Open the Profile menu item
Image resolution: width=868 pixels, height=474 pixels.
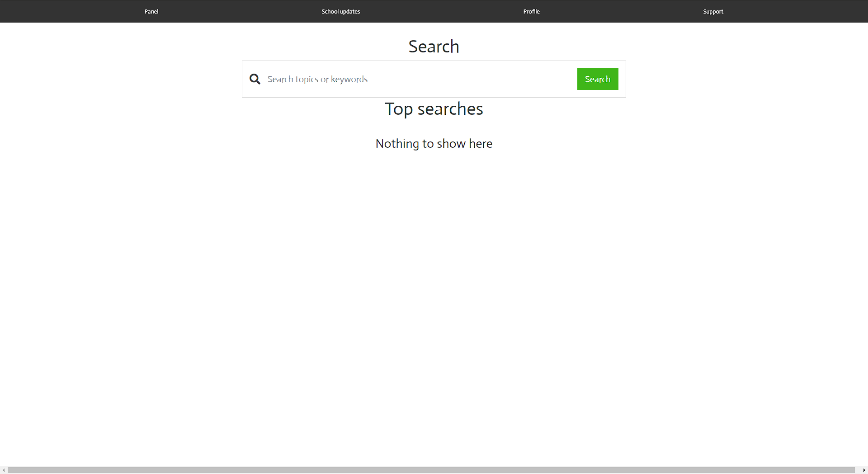pyautogui.click(x=531, y=11)
